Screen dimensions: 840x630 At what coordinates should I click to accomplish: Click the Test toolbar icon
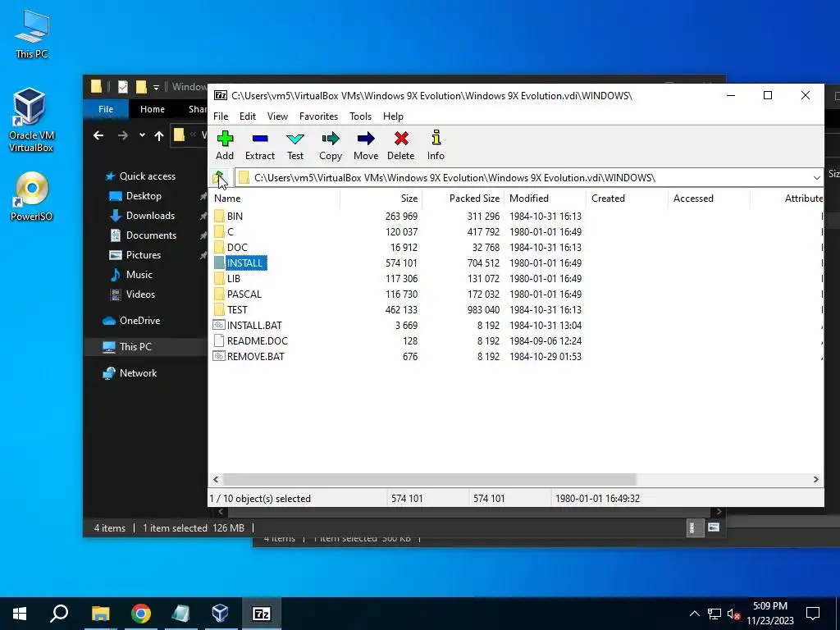[x=295, y=139]
